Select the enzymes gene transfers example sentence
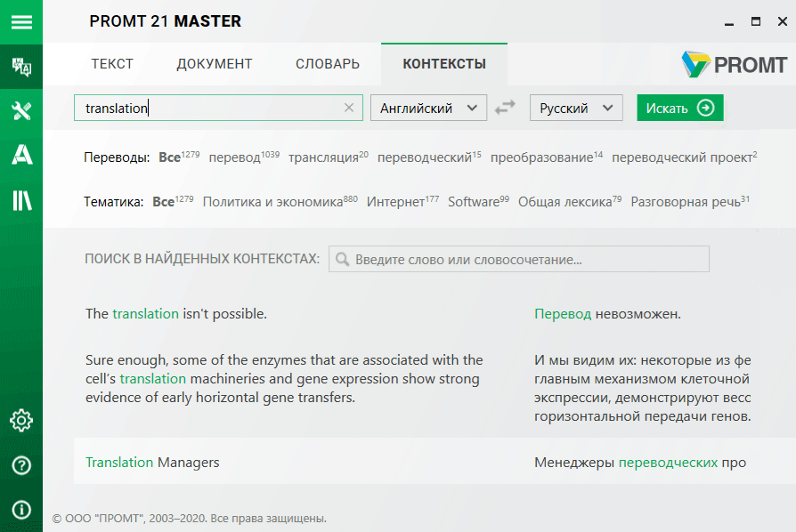Viewport: 796px width, 532px height. point(284,378)
